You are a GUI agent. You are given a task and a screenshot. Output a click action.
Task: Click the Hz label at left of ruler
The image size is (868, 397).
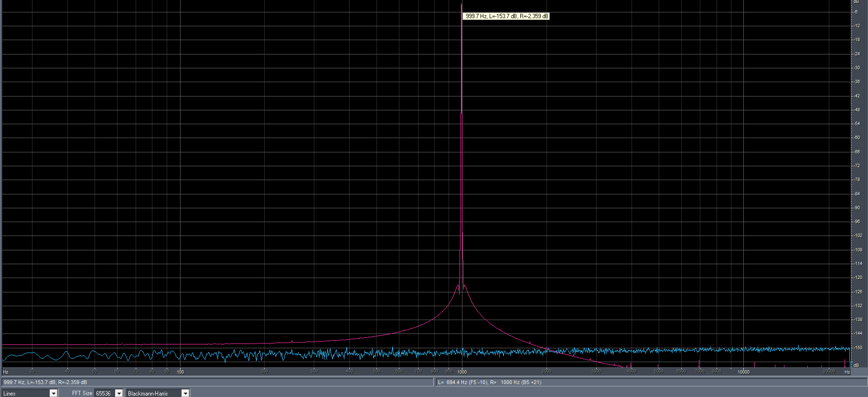pos(6,372)
